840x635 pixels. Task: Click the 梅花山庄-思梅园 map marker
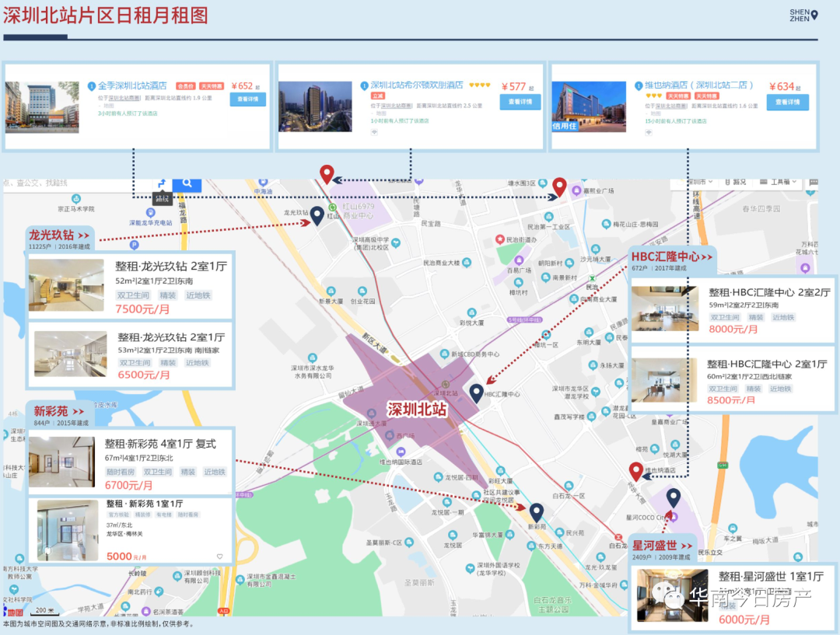point(606,224)
